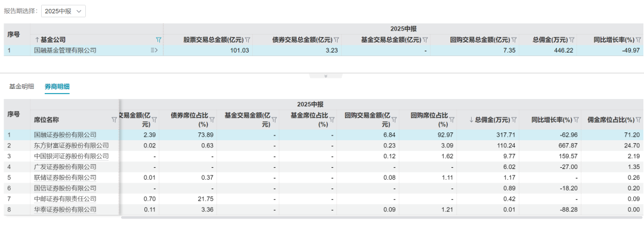Open 广发证券股份有限公司 broker row
644x225 pixels.
point(66,167)
